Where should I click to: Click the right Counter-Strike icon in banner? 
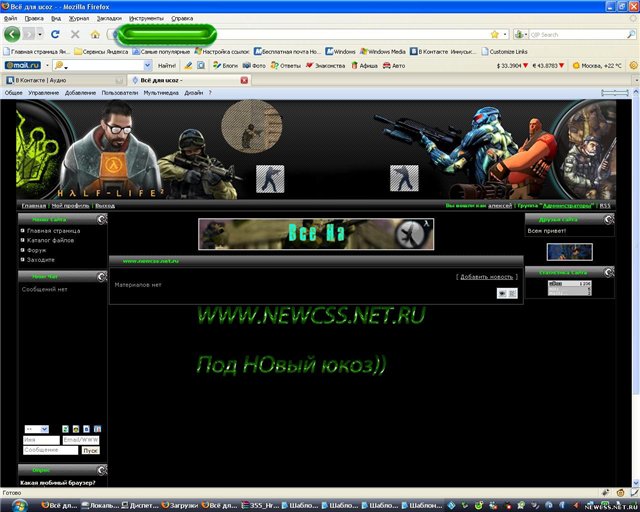404,178
